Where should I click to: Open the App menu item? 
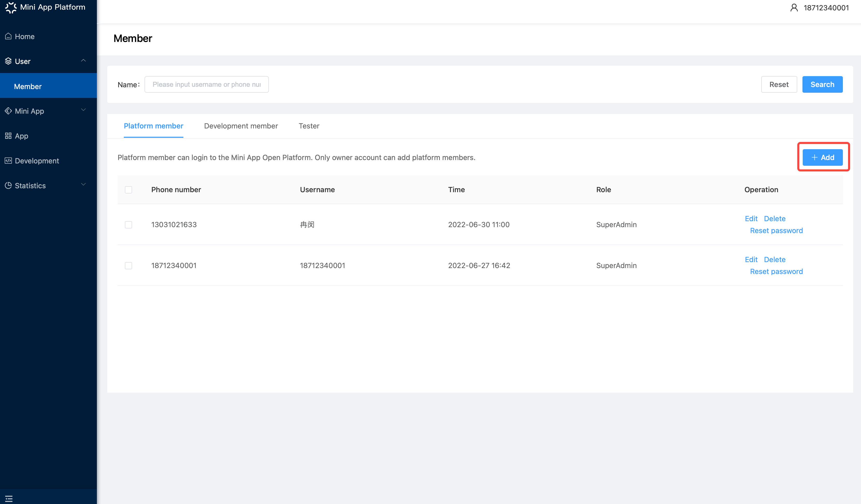[48, 136]
